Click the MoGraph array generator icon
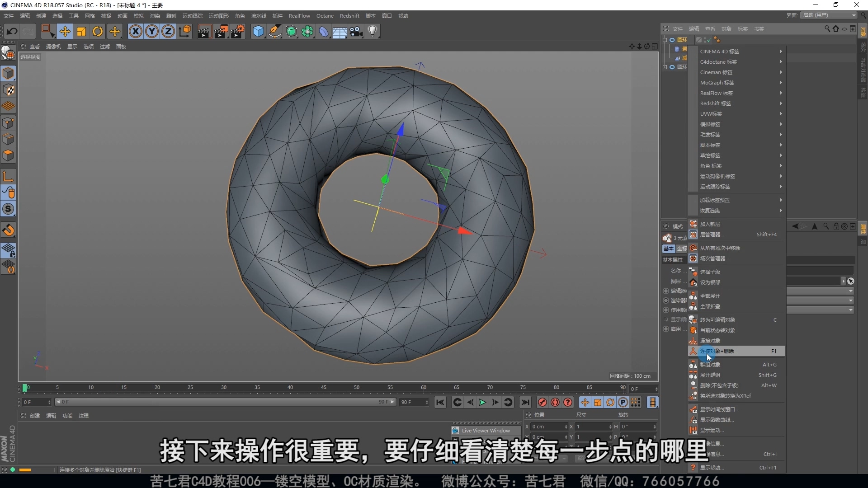Image resolution: width=868 pixels, height=488 pixels. pos(307,31)
